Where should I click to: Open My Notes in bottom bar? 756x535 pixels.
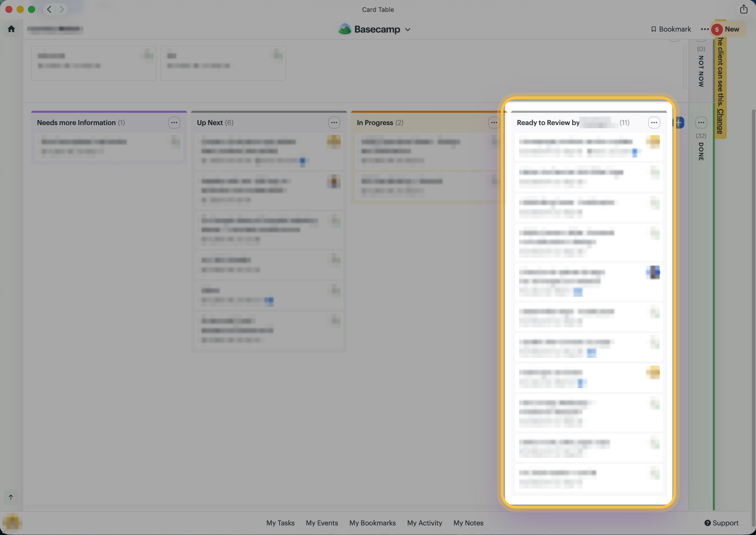tap(468, 523)
